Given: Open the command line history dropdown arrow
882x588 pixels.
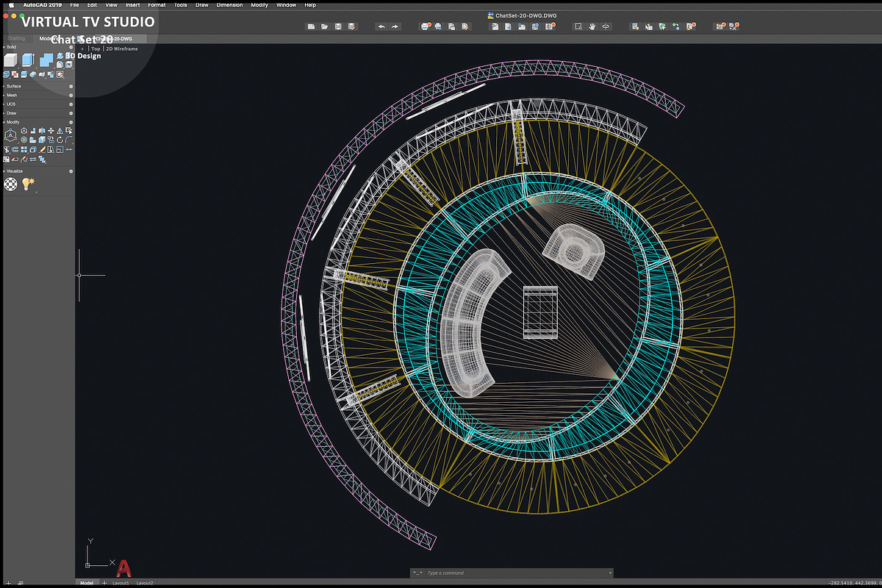Looking at the screenshot, I should [610, 573].
